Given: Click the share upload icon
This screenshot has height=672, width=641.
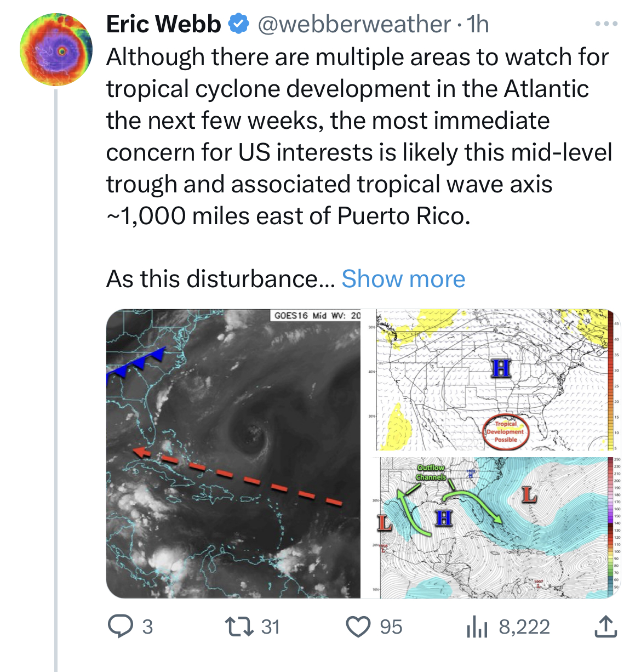Looking at the screenshot, I should click(x=605, y=627).
